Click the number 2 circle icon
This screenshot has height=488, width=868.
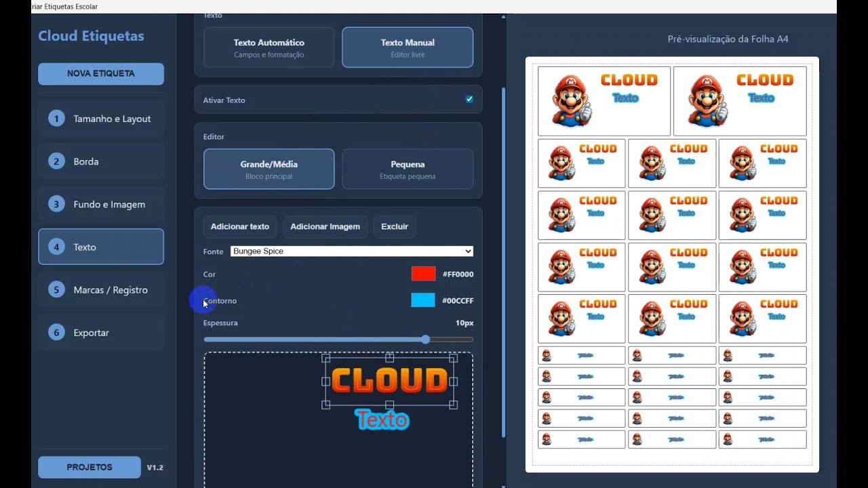click(56, 161)
